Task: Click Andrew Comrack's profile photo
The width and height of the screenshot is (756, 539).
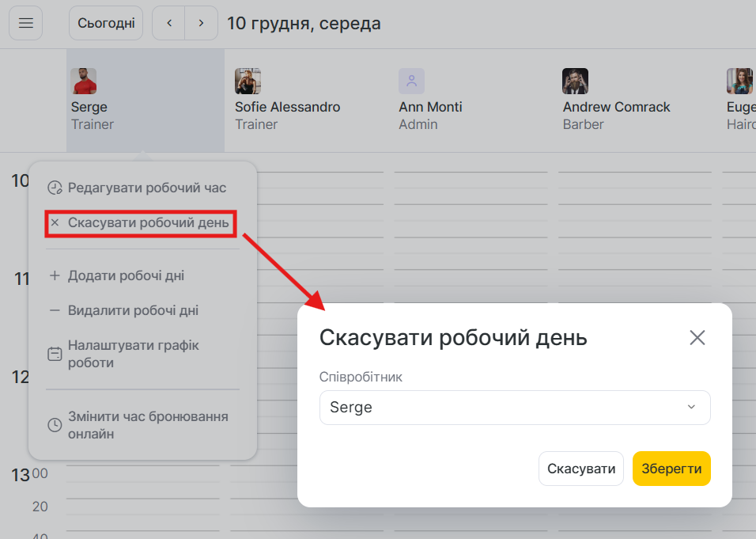Action: pyautogui.click(x=575, y=81)
